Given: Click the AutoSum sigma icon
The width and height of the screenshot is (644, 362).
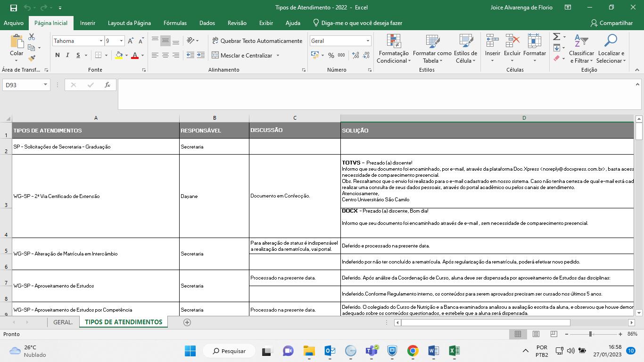Looking at the screenshot, I should (556, 37).
